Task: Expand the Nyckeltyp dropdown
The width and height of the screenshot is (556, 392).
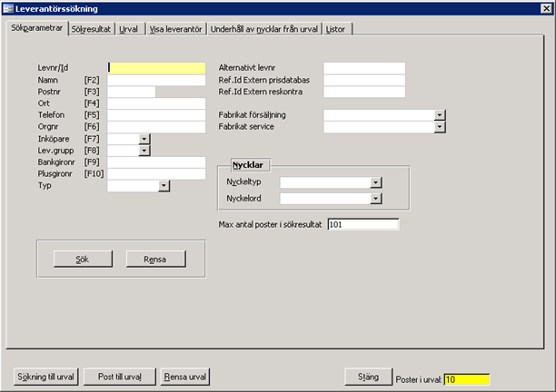Action: 375,181
